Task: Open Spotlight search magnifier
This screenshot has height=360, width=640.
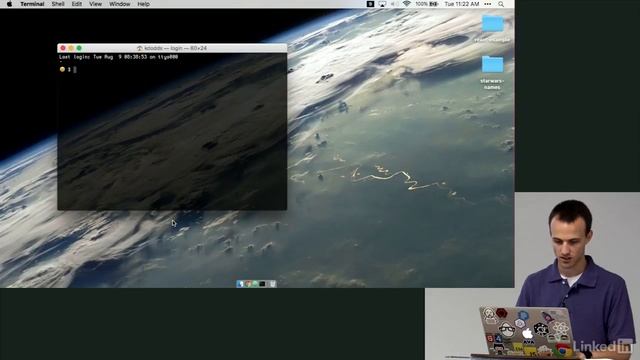Action: pyautogui.click(x=501, y=4)
